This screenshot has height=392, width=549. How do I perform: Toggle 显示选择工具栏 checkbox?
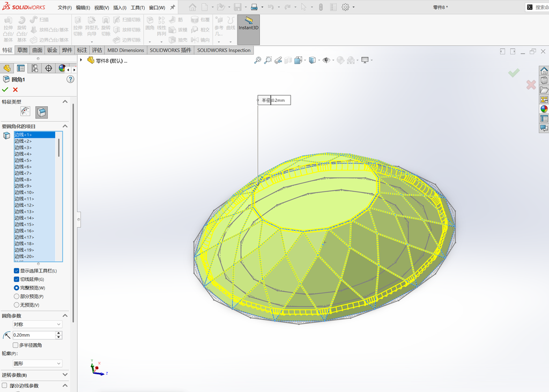[x=17, y=271]
